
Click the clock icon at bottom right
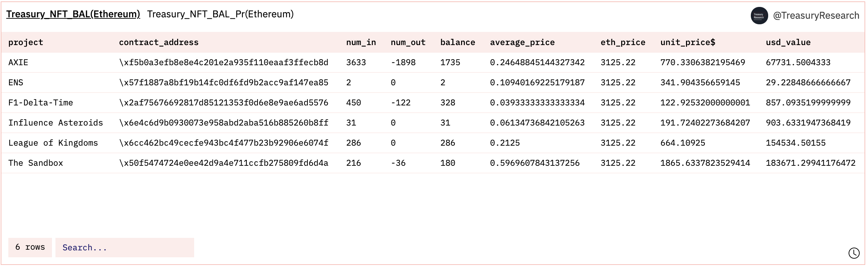(x=854, y=253)
